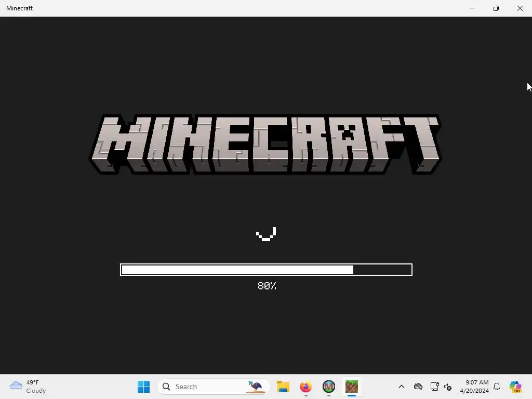This screenshot has height=399, width=532.
Task: Open File Explorer from the taskbar
Action: [x=283, y=387]
